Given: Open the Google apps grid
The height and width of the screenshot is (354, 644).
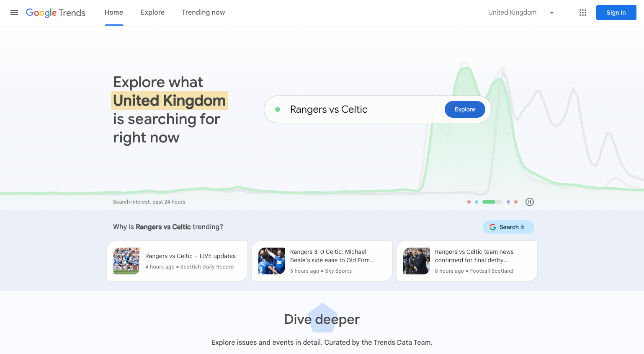Looking at the screenshot, I should pyautogui.click(x=583, y=13).
